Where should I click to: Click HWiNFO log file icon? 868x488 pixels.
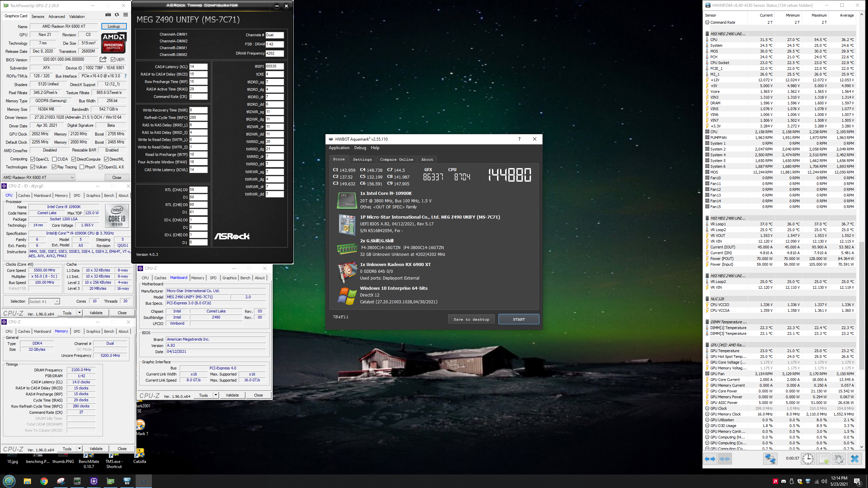pyautogui.click(x=824, y=459)
